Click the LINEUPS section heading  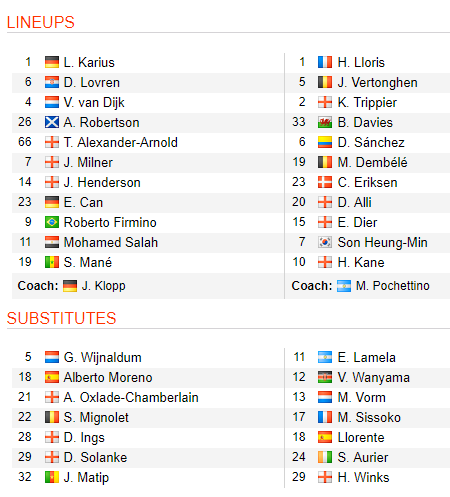[41, 23]
